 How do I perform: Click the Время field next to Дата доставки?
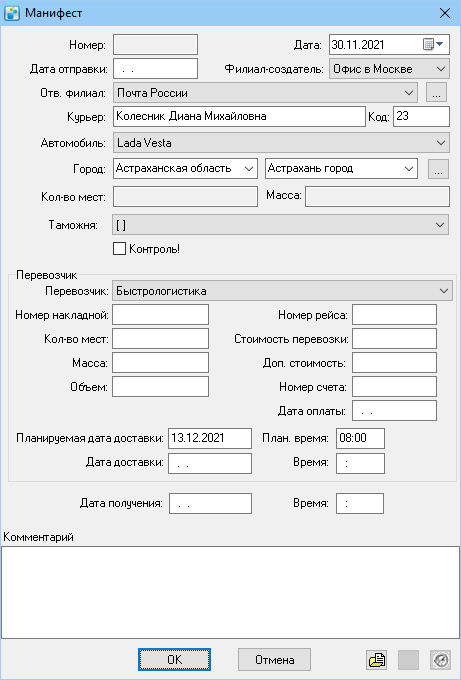click(x=360, y=463)
